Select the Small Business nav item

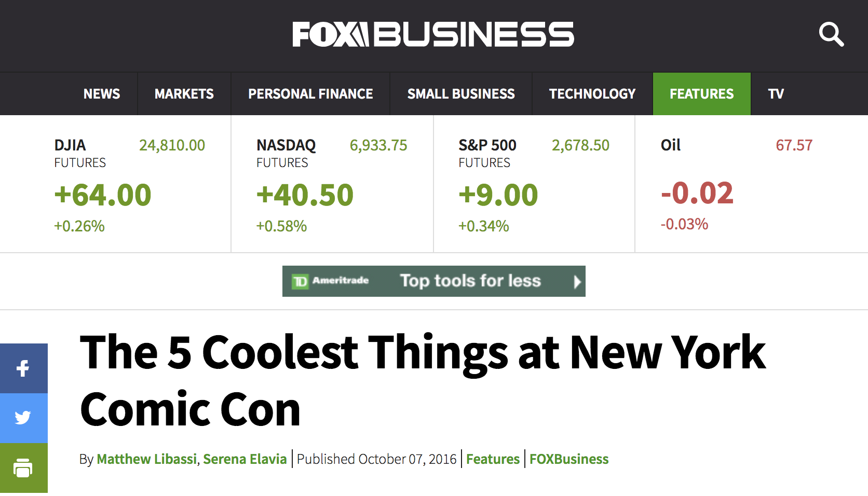tap(461, 94)
